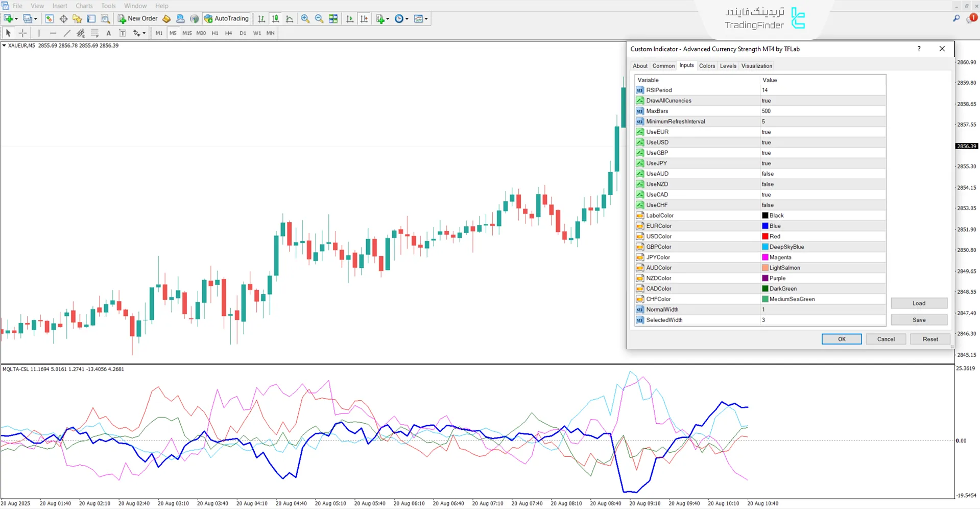Screen dimensions: 980x509
Task: Pick the Horizontal Line drawing tool
Action: click(x=53, y=33)
